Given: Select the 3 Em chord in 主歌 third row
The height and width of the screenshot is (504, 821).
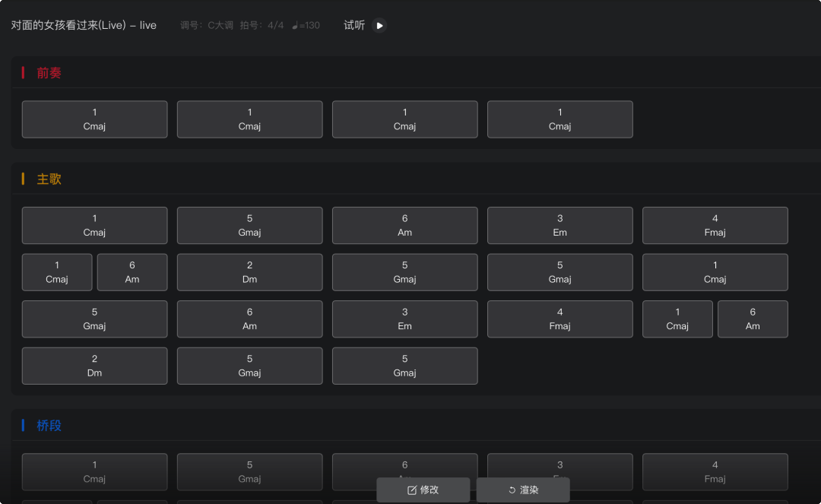Looking at the screenshot, I should click(x=404, y=319).
